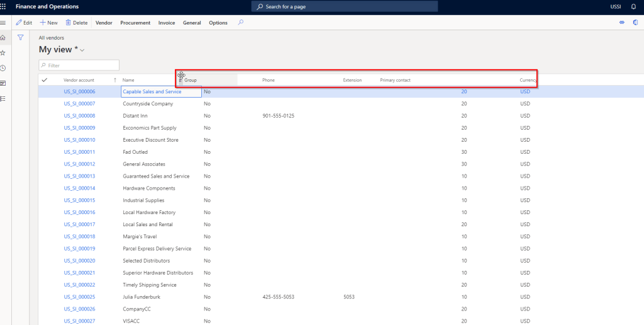
Task: Click the action pane search magnifier icon
Action: coord(240,23)
